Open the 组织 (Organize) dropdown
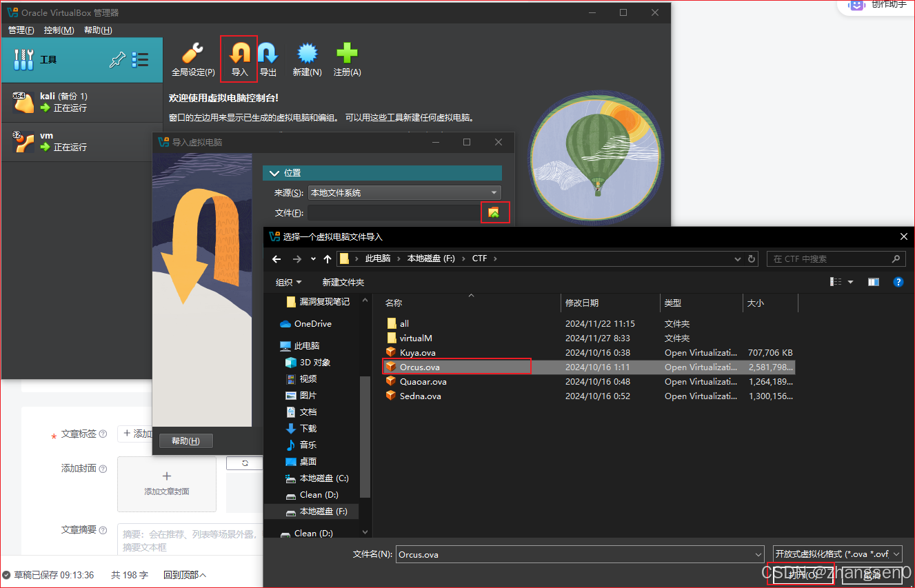The height and width of the screenshot is (588, 915). point(289,282)
